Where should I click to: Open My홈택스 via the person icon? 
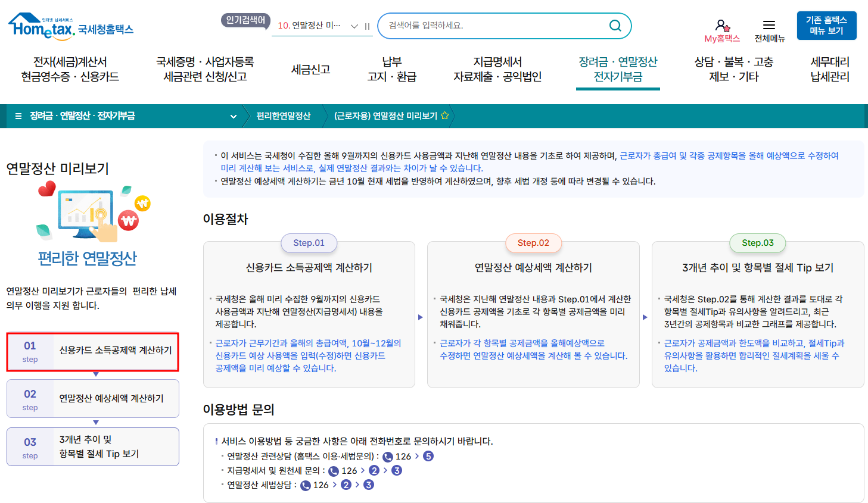click(x=721, y=23)
